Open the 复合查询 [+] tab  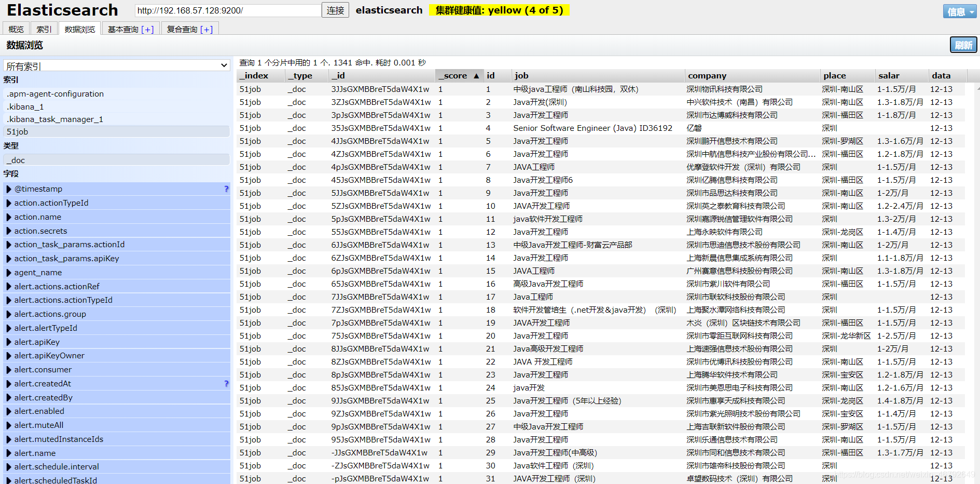tap(189, 29)
